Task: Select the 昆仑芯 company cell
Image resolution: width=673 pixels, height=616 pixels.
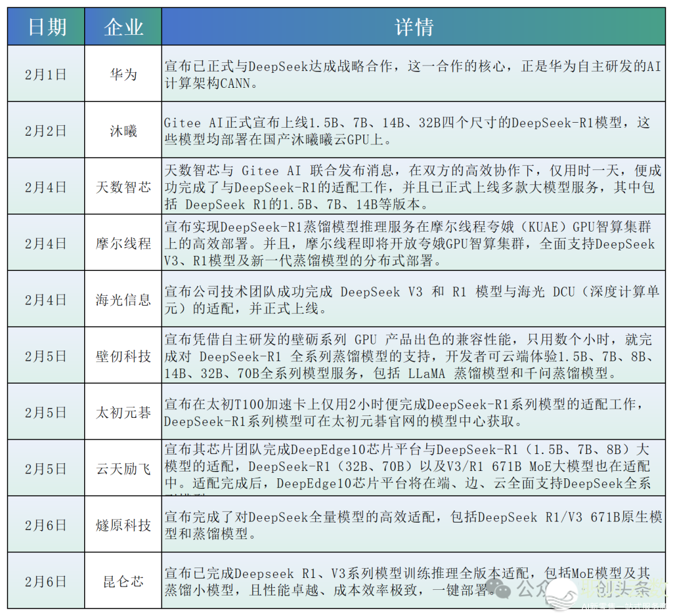Action: 123,581
